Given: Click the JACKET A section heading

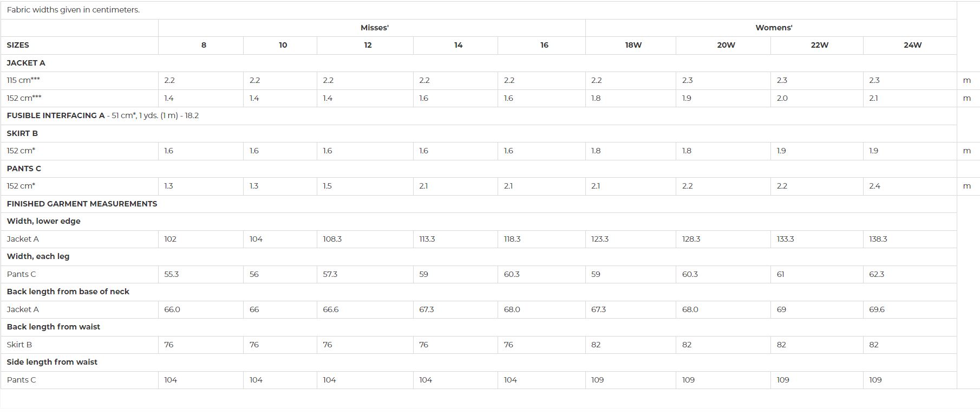Looking at the screenshot, I should point(26,63).
